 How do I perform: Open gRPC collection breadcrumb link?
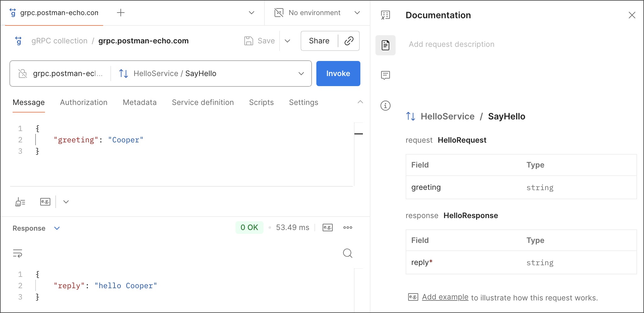(x=59, y=41)
